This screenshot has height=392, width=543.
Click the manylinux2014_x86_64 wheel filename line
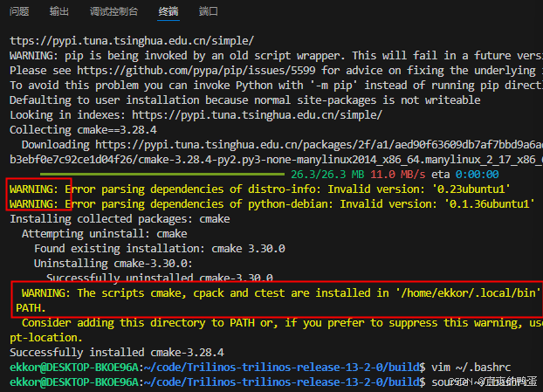[276, 160]
